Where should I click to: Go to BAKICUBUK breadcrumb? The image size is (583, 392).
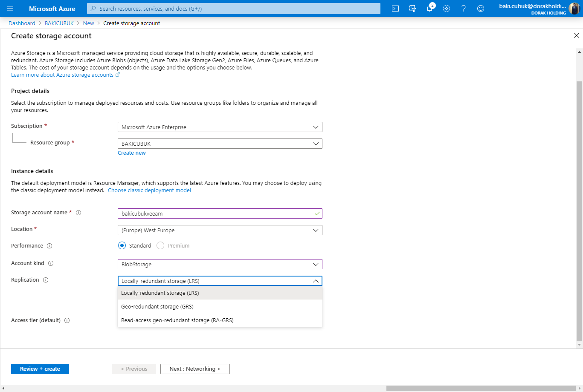pyautogui.click(x=59, y=23)
